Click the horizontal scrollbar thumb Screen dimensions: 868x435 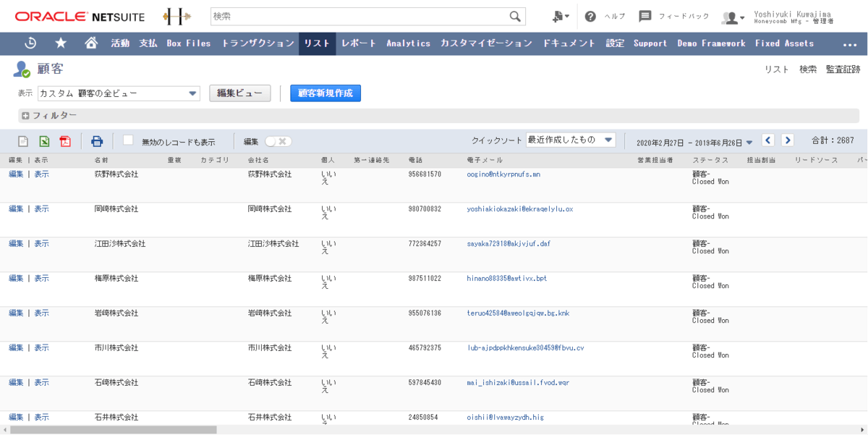pos(113,430)
